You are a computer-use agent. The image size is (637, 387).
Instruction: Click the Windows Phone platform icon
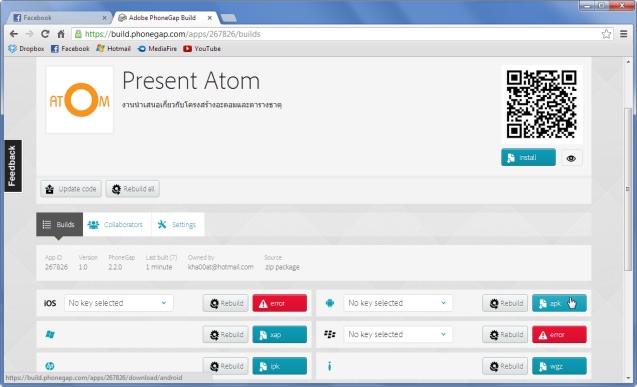click(x=50, y=335)
